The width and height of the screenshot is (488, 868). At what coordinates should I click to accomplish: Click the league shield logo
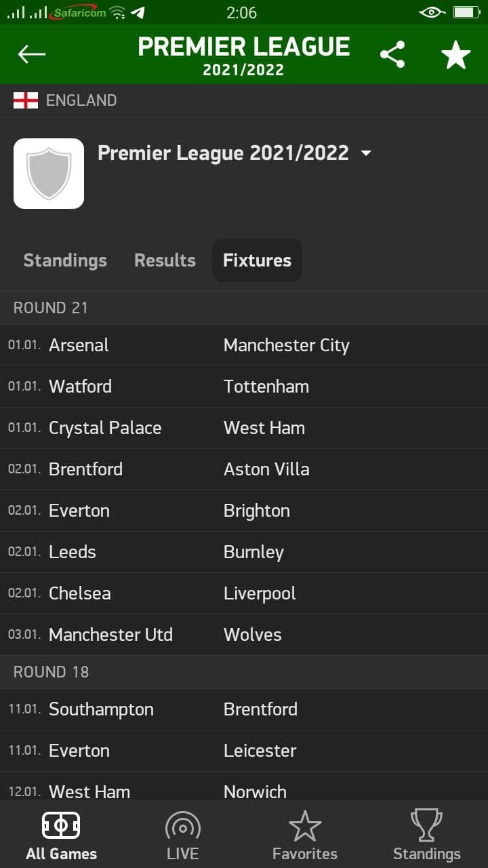coord(49,174)
